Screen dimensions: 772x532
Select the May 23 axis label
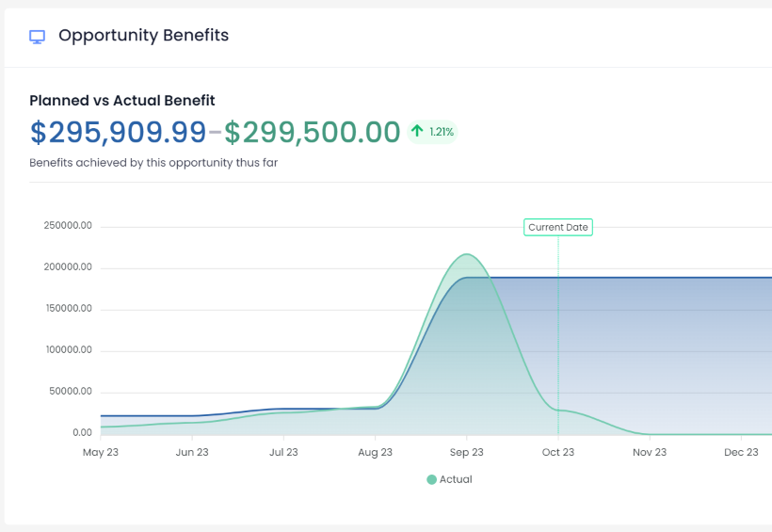(100, 453)
